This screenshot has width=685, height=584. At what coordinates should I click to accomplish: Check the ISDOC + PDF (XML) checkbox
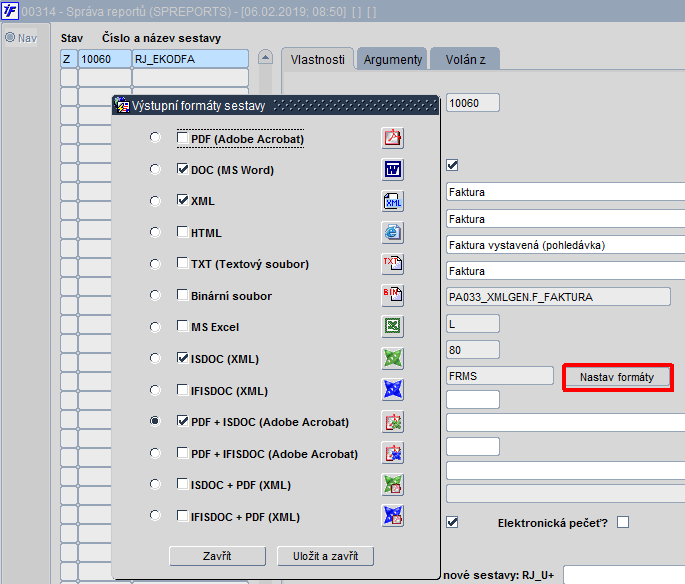182,484
